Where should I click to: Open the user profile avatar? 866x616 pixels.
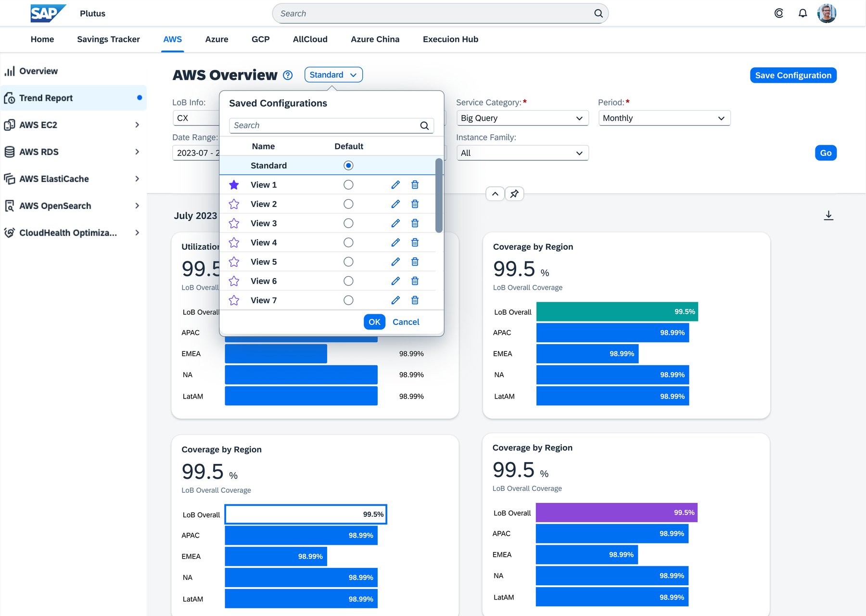click(827, 13)
